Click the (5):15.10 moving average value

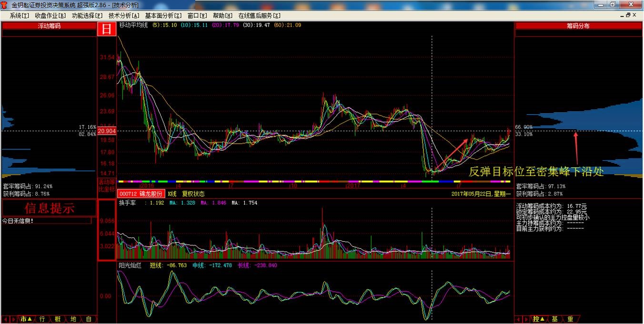(165, 25)
